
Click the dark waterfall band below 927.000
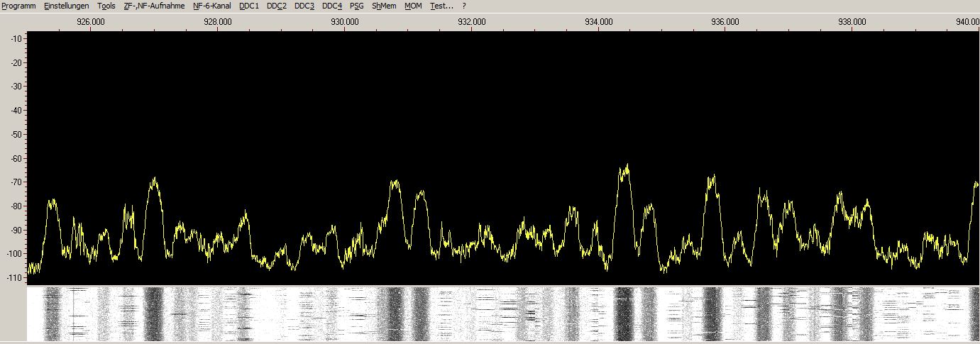[x=153, y=314]
